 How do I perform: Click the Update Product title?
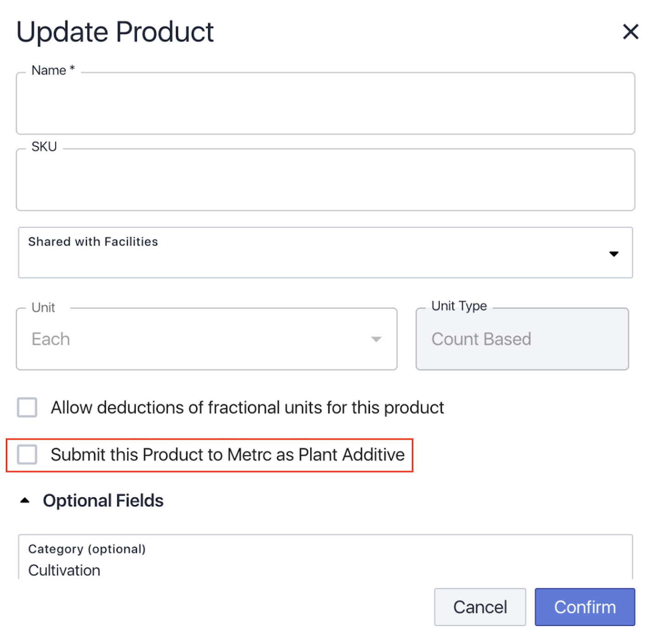click(115, 32)
